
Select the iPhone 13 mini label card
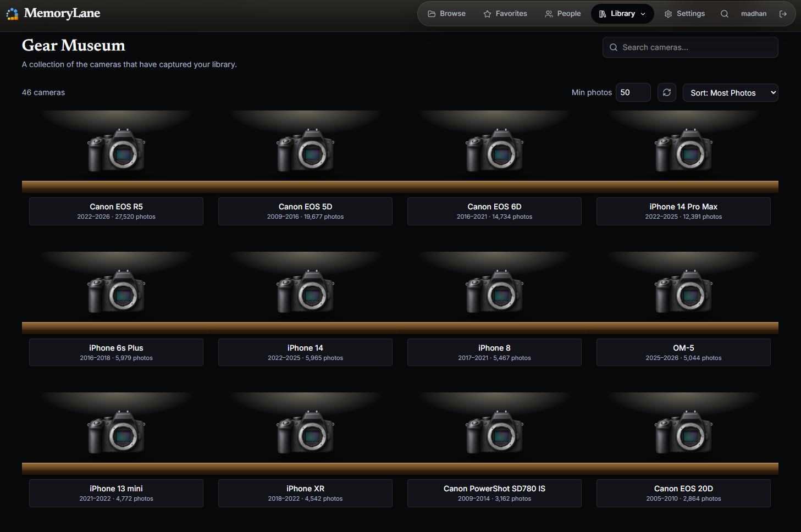coord(117,493)
